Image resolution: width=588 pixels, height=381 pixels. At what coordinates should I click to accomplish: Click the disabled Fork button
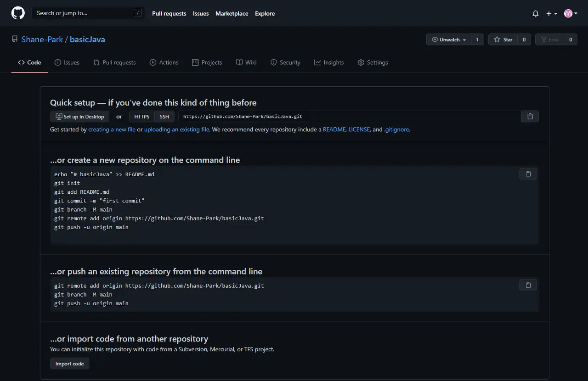(x=550, y=39)
